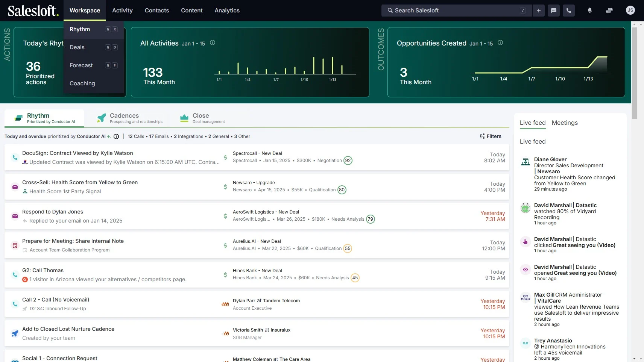Open the Spectrocall - New Deal link

[x=257, y=153]
